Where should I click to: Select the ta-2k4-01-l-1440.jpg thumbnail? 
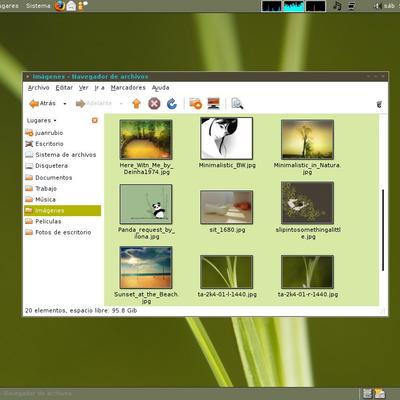pos(226,272)
